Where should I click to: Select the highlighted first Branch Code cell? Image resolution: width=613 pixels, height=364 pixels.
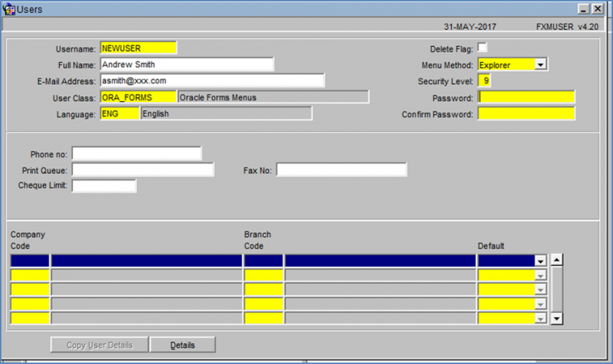[264, 261]
